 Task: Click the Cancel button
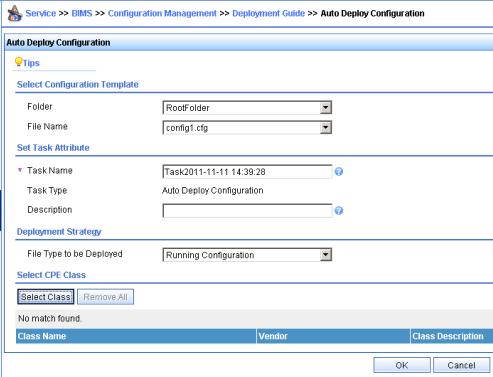(x=461, y=365)
